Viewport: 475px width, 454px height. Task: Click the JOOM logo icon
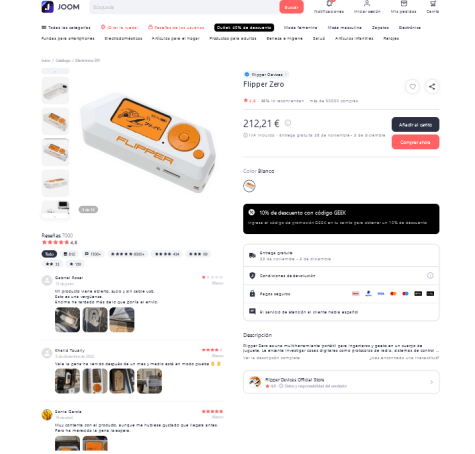tap(47, 7)
